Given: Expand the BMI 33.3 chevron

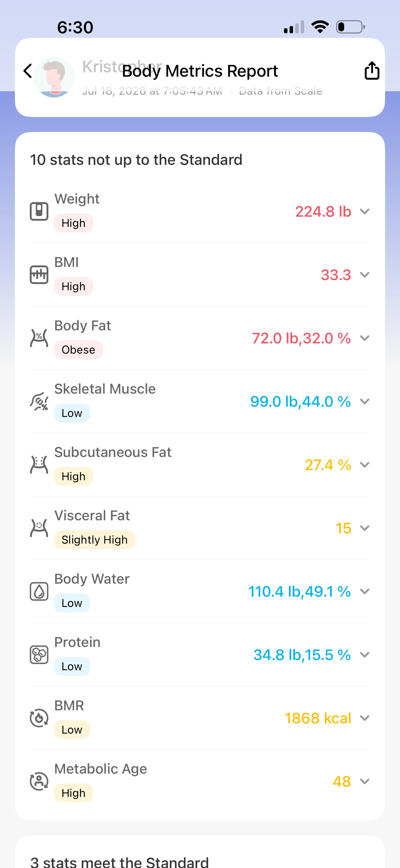Looking at the screenshot, I should coord(365,275).
